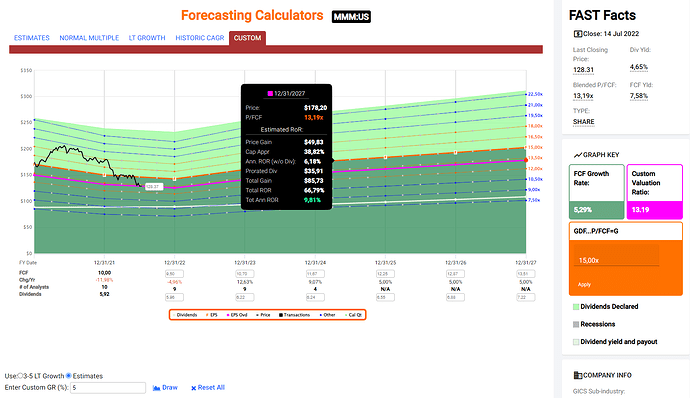Focus the Enter Custom GR input field
Viewport: 690px width, 398px height.
click(x=108, y=388)
